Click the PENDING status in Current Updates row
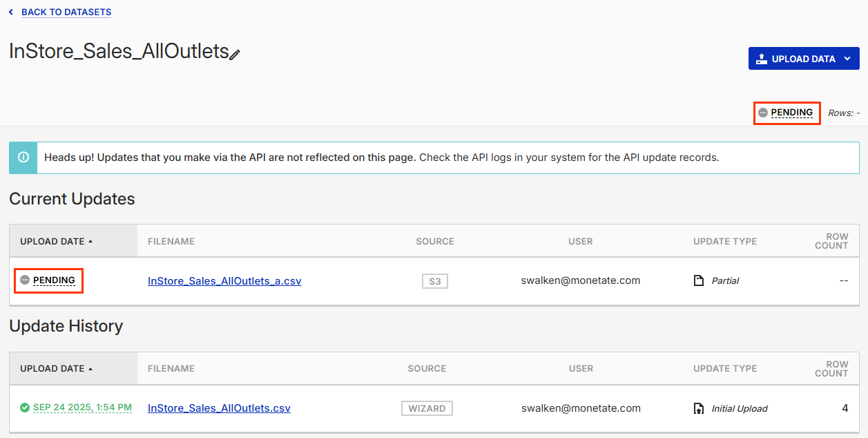This screenshot has height=438, width=868. tap(54, 280)
